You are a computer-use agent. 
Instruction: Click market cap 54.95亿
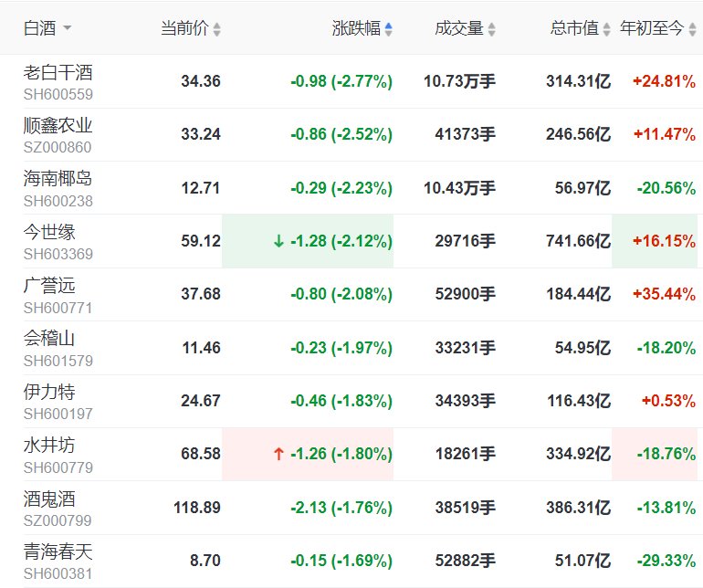pos(582,348)
